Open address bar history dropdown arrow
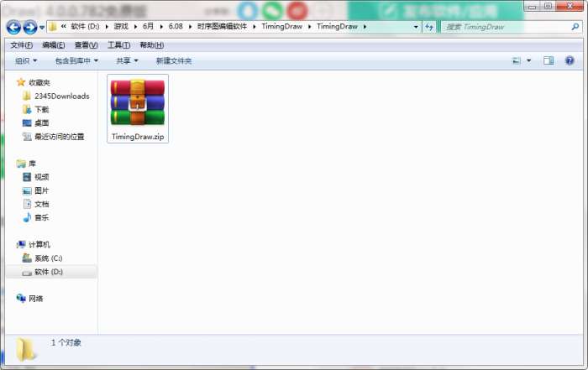 (x=416, y=27)
